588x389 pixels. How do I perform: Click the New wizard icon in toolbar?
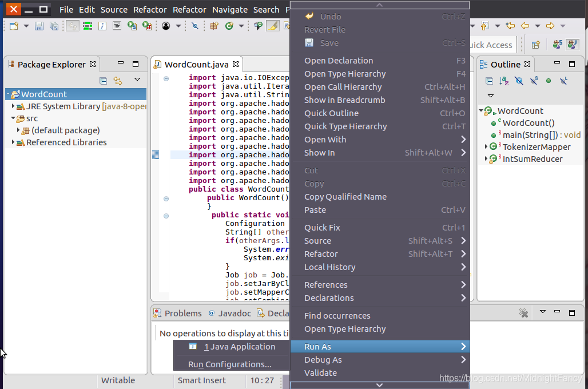(x=14, y=26)
